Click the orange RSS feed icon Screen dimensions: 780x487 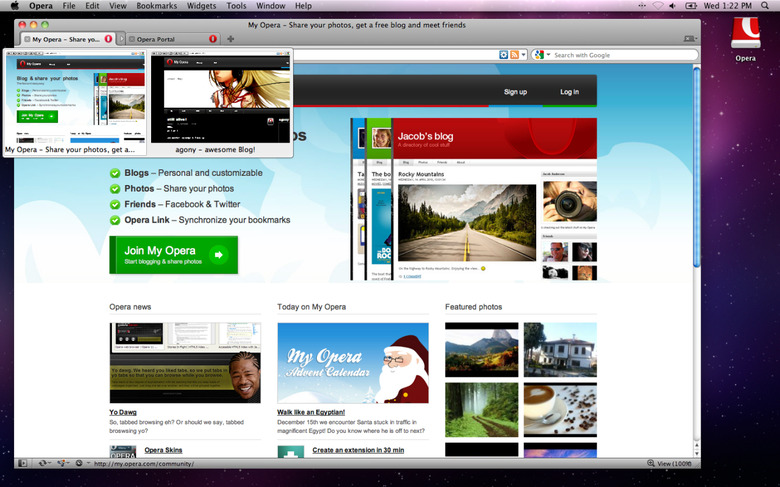(514, 55)
